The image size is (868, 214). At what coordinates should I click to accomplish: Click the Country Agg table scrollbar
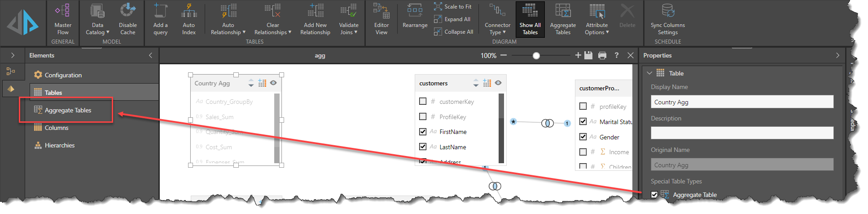[277, 128]
